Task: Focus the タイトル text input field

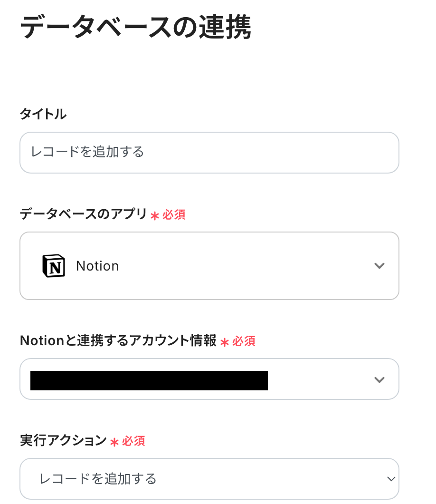Action: pos(209,152)
